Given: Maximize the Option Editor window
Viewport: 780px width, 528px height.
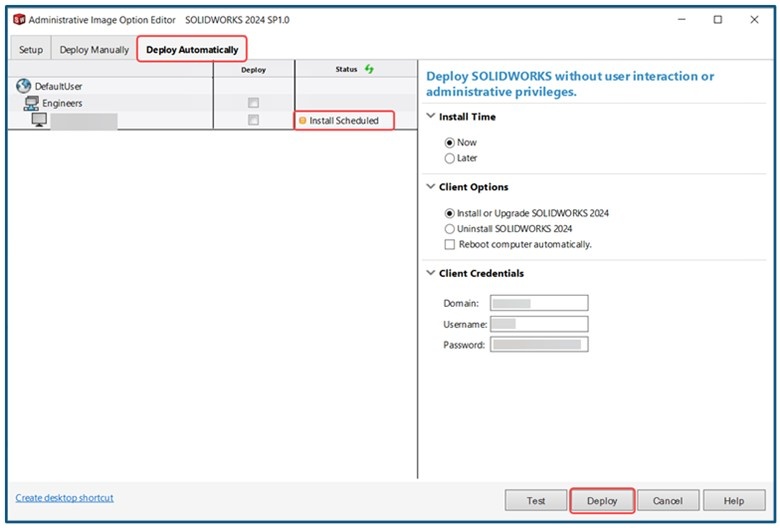Looking at the screenshot, I should coord(718,19).
